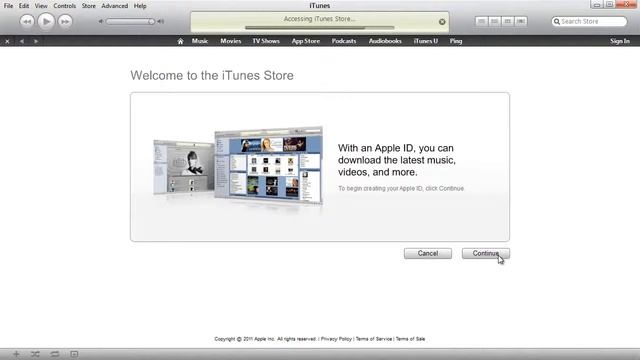640x360 pixels.
Task: Open the Music store tab
Action: click(200, 41)
